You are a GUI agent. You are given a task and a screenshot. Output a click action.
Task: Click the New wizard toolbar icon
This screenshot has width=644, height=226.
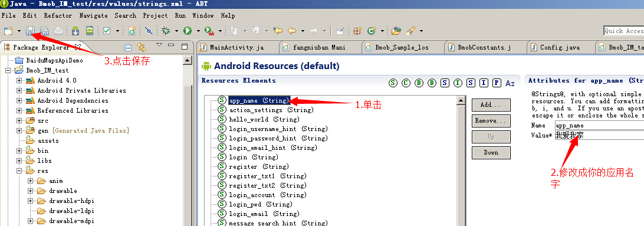pyautogui.click(x=8, y=31)
